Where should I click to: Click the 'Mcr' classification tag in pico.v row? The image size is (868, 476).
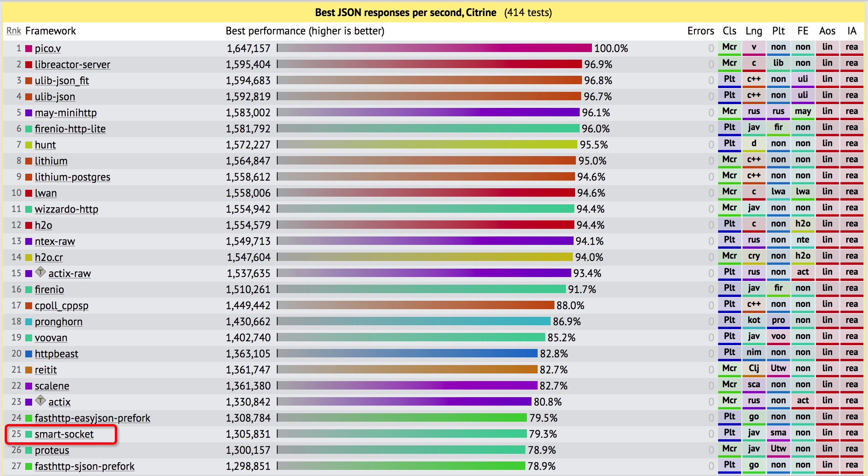[x=730, y=47]
